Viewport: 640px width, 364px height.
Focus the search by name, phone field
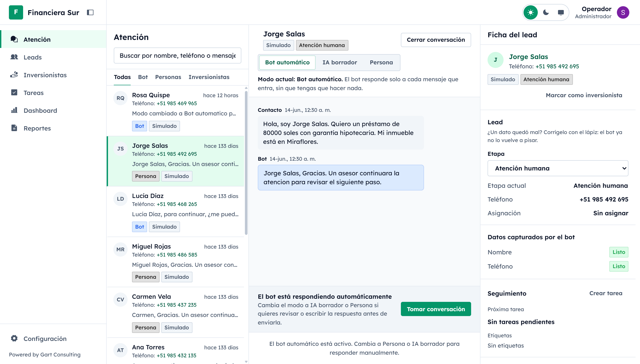[x=177, y=55]
